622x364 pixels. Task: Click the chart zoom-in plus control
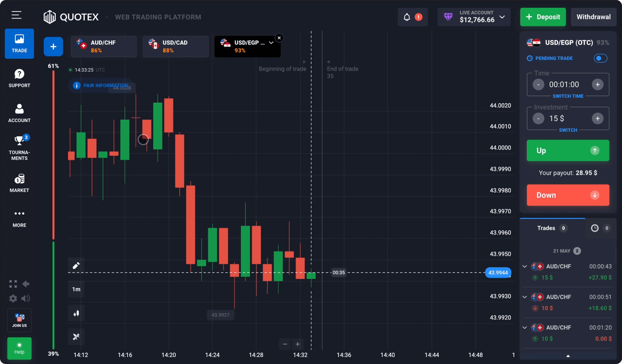pos(298,344)
